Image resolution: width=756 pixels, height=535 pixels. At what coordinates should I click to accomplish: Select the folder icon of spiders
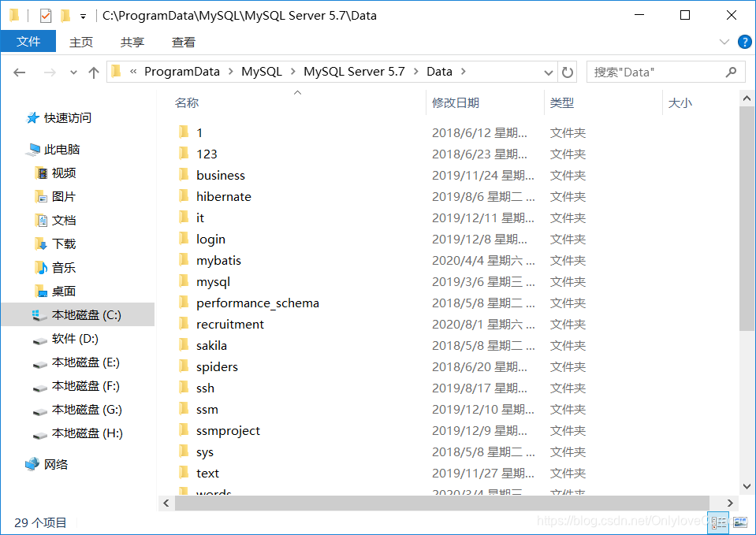[x=184, y=366]
